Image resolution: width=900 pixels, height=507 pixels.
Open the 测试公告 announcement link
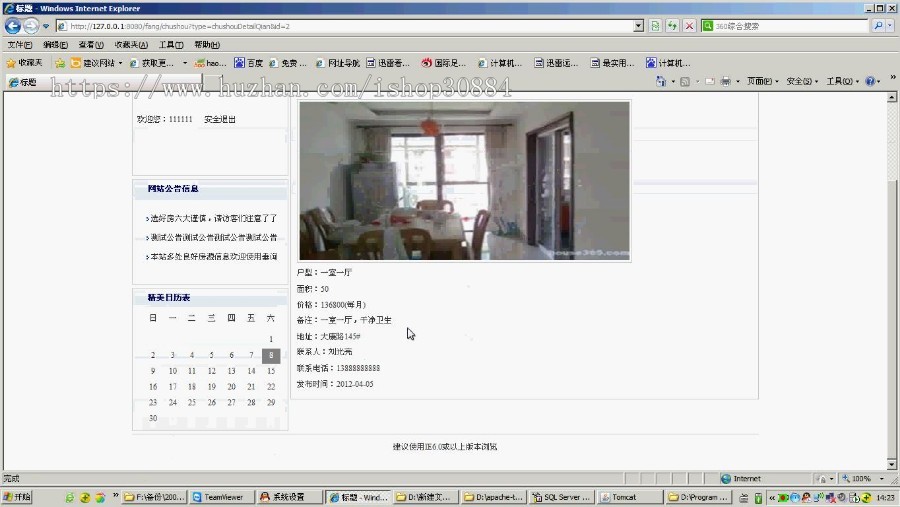tap(214, 238)
